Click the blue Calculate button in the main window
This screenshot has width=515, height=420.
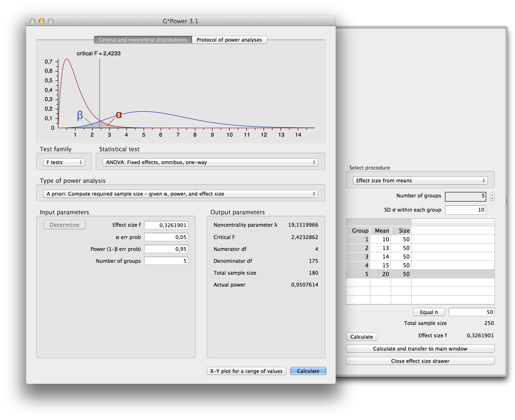pyautogui.click(x=308, y=371)
